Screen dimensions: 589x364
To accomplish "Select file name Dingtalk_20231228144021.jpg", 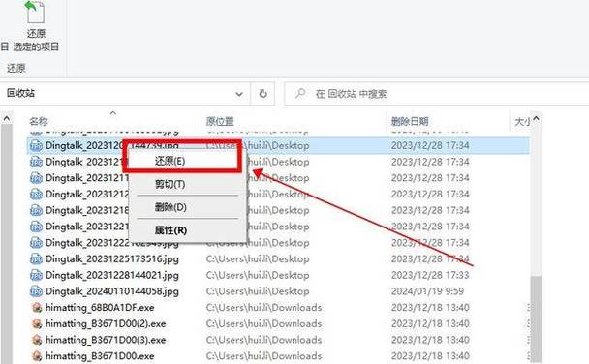I will click(112, 275).
